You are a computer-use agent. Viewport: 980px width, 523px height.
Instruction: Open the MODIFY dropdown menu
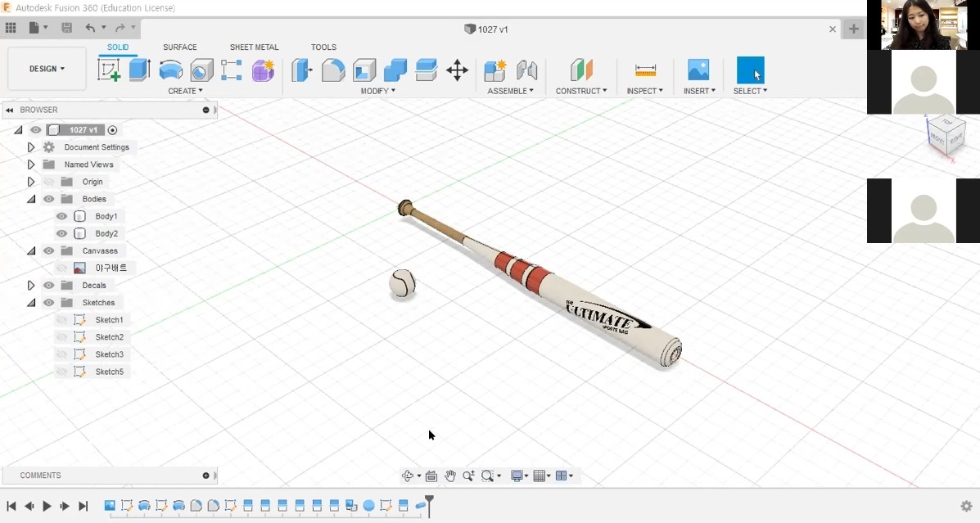coord(377,91)
